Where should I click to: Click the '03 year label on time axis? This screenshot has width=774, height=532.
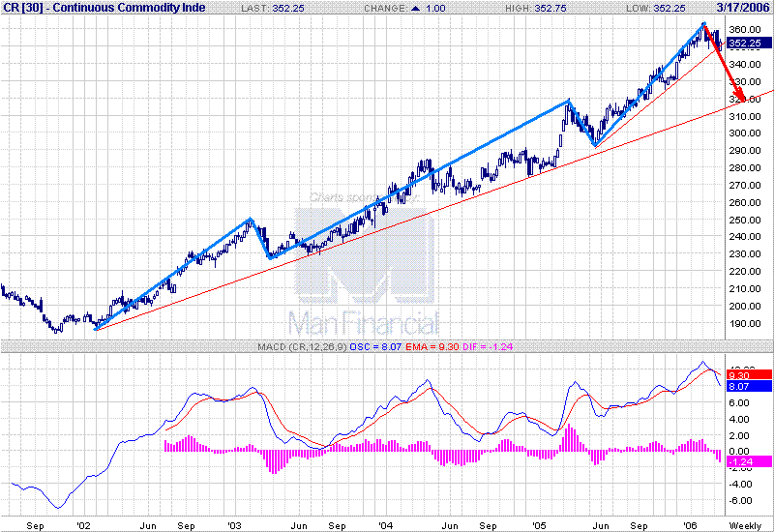pos(234,525)
